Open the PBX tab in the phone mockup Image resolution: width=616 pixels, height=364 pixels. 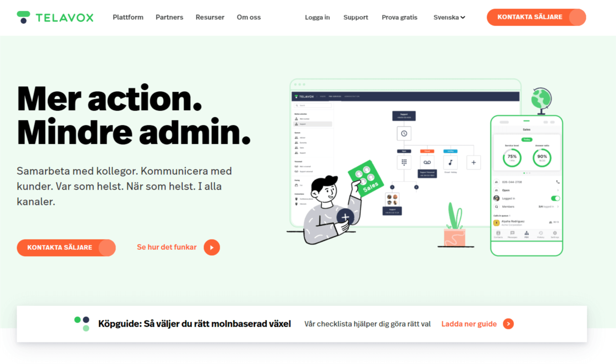click(x=527, y=234)
